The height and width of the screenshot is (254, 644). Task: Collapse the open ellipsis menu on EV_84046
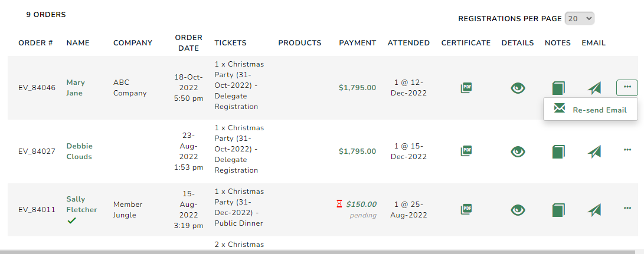[x=627, y=87]
